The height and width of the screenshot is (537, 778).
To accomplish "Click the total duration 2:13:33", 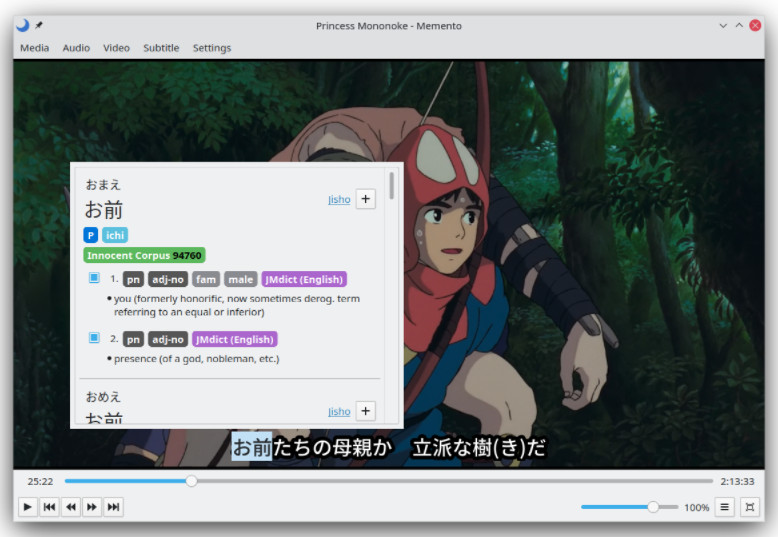I will [737, 481].
